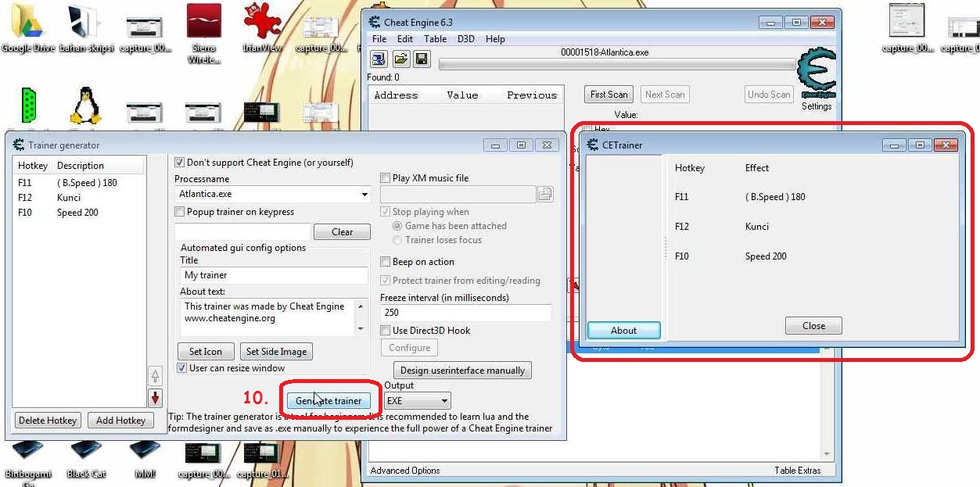This screenshot has height=487, width=980.
Task: Click the Generate trainer button
Action: 328,401
